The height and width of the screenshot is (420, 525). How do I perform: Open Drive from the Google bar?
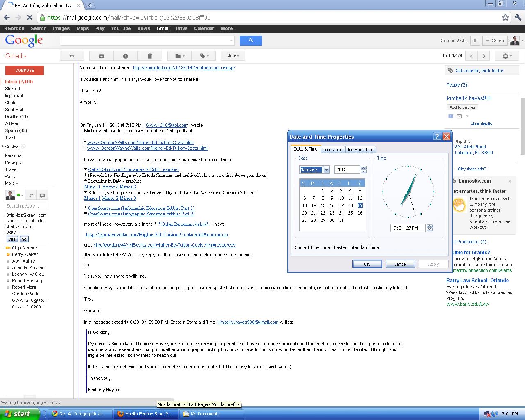pos(182,28)
